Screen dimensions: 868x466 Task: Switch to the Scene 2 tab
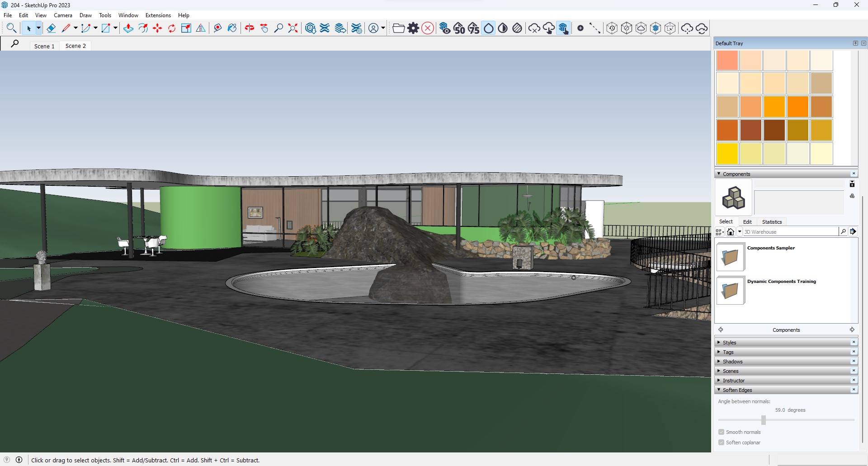[75, 46]
